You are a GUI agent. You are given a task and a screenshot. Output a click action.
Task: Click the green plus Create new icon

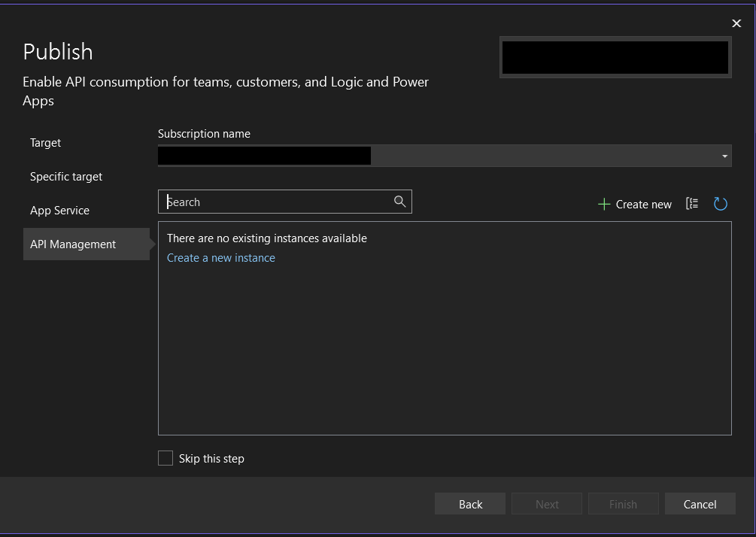coord(603,203)
